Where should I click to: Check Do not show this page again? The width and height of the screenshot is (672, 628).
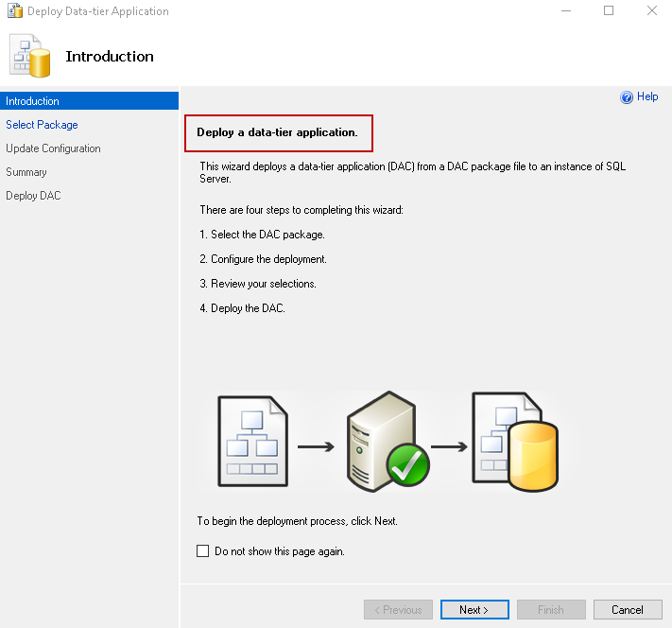tap(202, 550)
